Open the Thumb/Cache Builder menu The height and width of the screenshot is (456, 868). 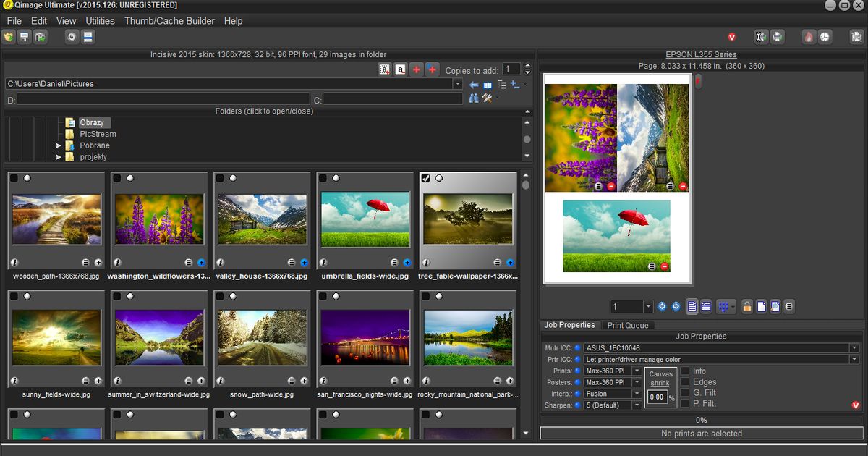point(168,20)
